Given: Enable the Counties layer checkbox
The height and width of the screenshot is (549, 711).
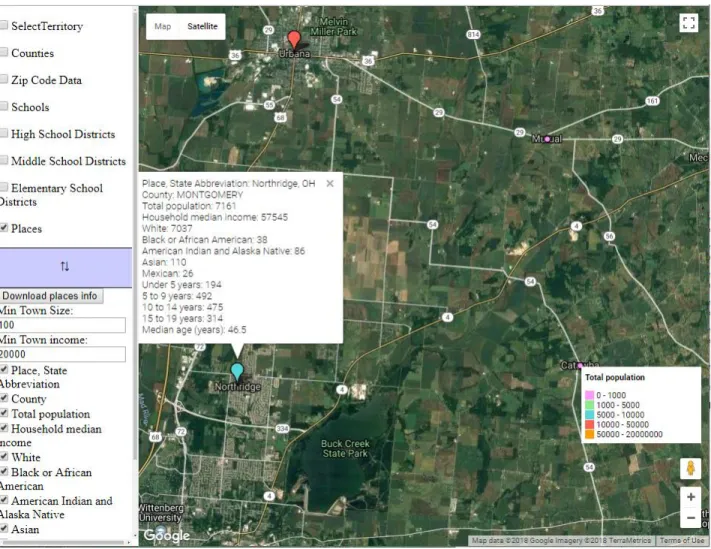Looking at the screenshot, I should (x=4, y=52).
